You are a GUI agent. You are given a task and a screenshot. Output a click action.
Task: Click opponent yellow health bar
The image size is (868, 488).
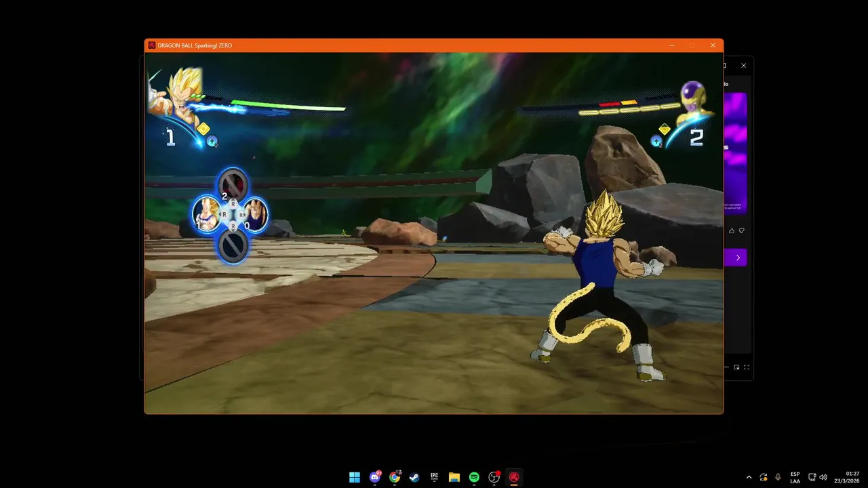[x=629, y=109]
